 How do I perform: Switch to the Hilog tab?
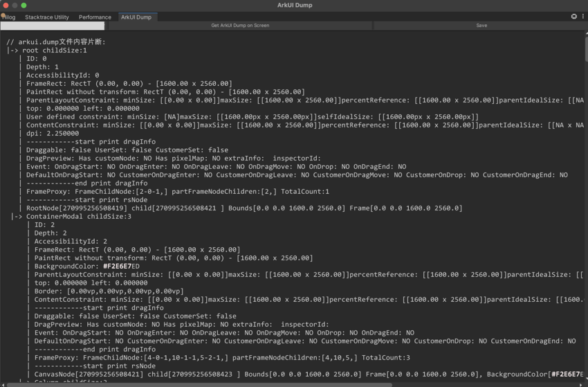[8, 17]
